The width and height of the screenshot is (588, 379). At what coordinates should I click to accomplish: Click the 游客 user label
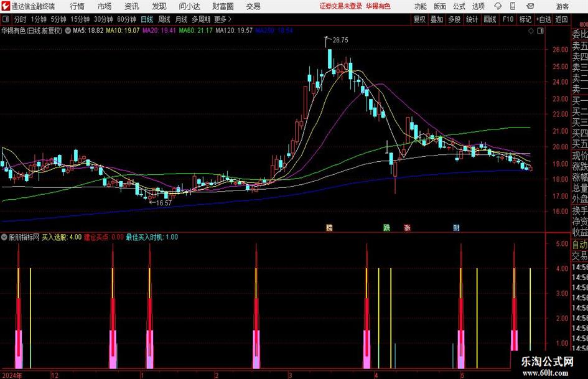point(562,6)
